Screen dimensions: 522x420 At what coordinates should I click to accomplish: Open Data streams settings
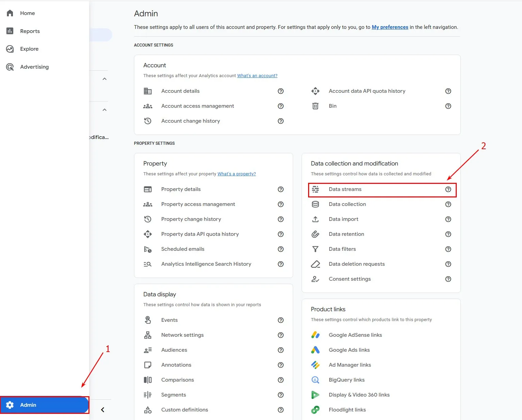tap(345, 189)
